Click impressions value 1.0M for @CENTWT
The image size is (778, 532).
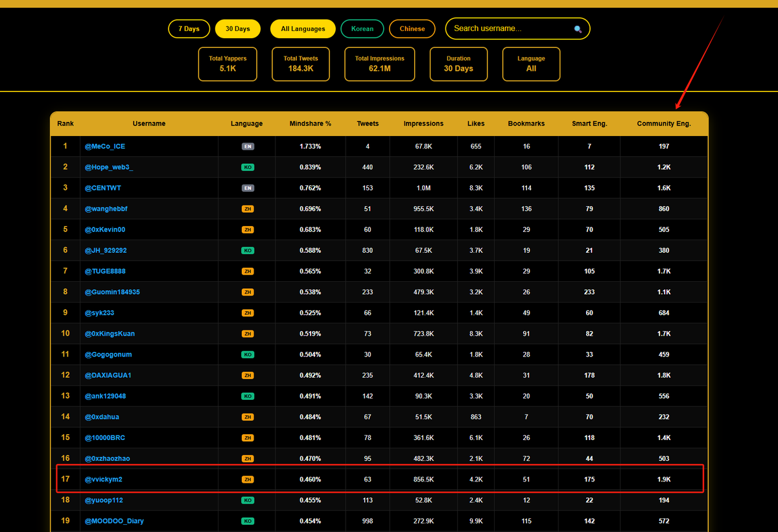pos(423,188)
